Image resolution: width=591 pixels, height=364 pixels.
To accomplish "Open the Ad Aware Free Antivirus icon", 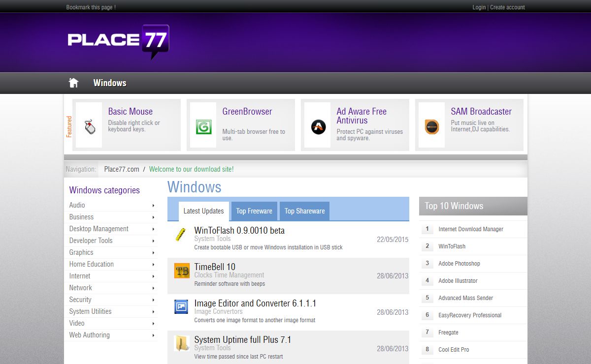I will (318, 127).
